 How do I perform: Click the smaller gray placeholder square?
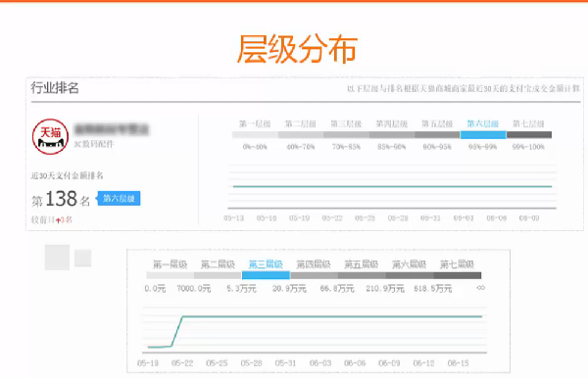(x=83, y=258)
